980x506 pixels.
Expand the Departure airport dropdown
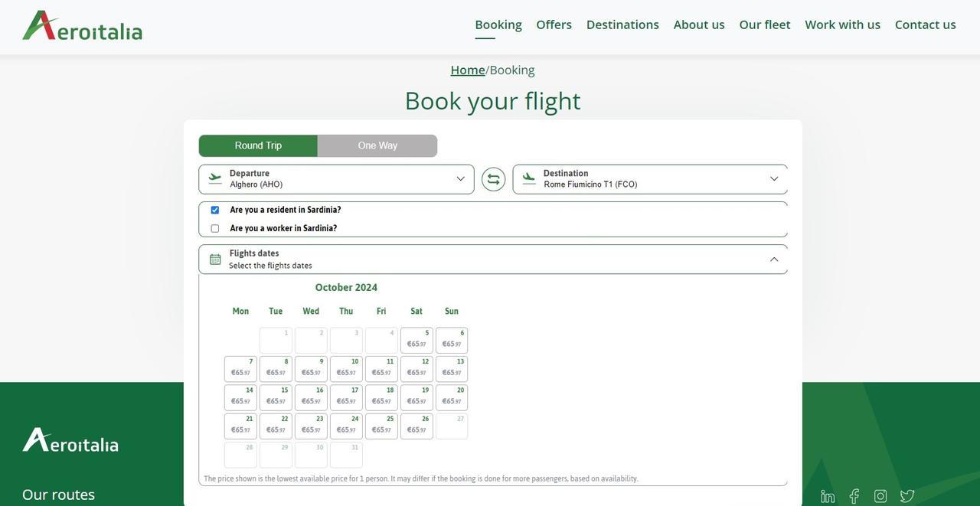[460, 179]
